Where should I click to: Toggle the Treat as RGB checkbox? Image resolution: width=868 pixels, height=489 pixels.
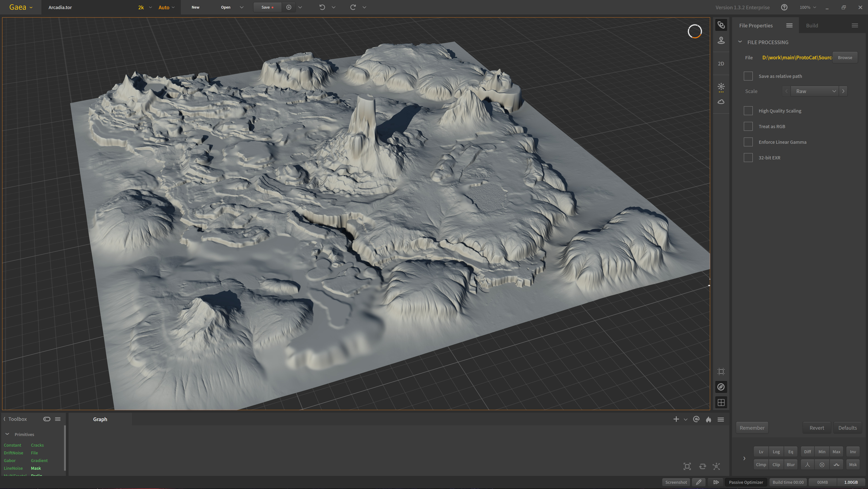pyautogui.click(x=748, y=126)
